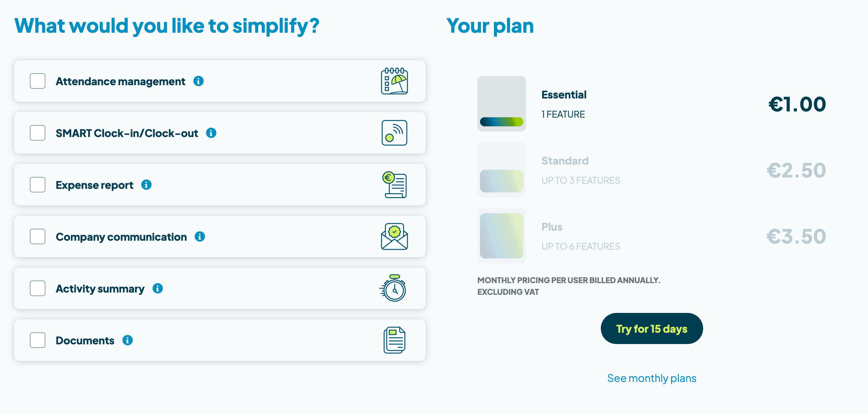Click the Expense report document icon
The image size is (868, 414).
click(x=395, y=184)
